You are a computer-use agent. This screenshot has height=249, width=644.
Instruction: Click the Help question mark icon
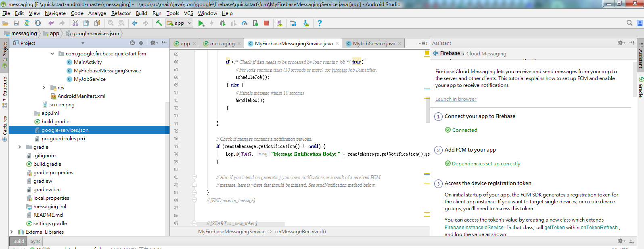click(320, 23)
